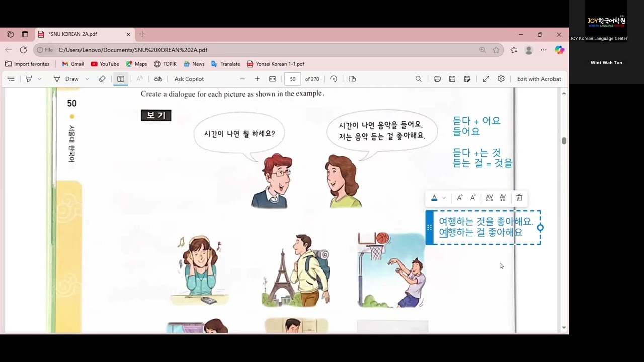Open the Workspaces icon
The height and width of the screenshot is (362, 644).
[x=10, y=34]
